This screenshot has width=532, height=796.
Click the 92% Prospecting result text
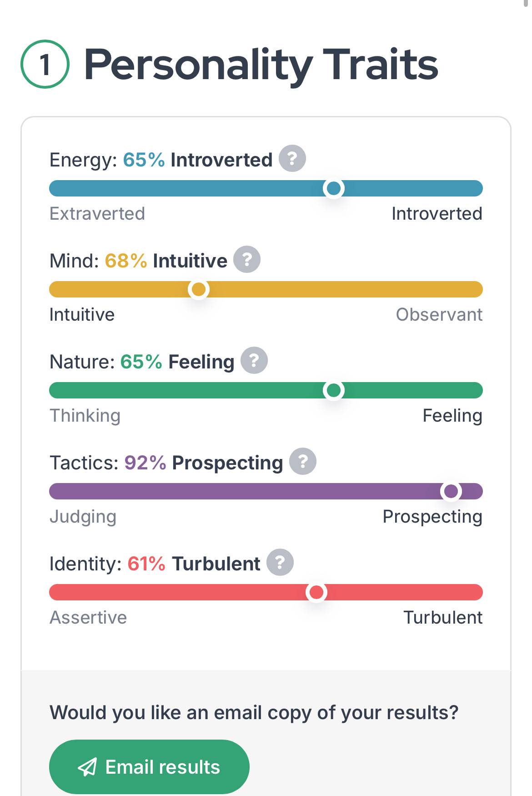204,463
